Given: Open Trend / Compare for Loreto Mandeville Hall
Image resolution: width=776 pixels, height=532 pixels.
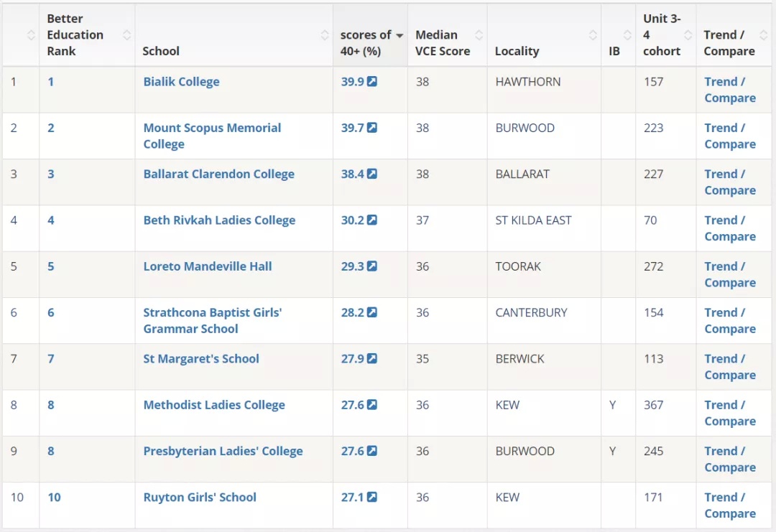Looking at the screenshot, I should 730,274.
